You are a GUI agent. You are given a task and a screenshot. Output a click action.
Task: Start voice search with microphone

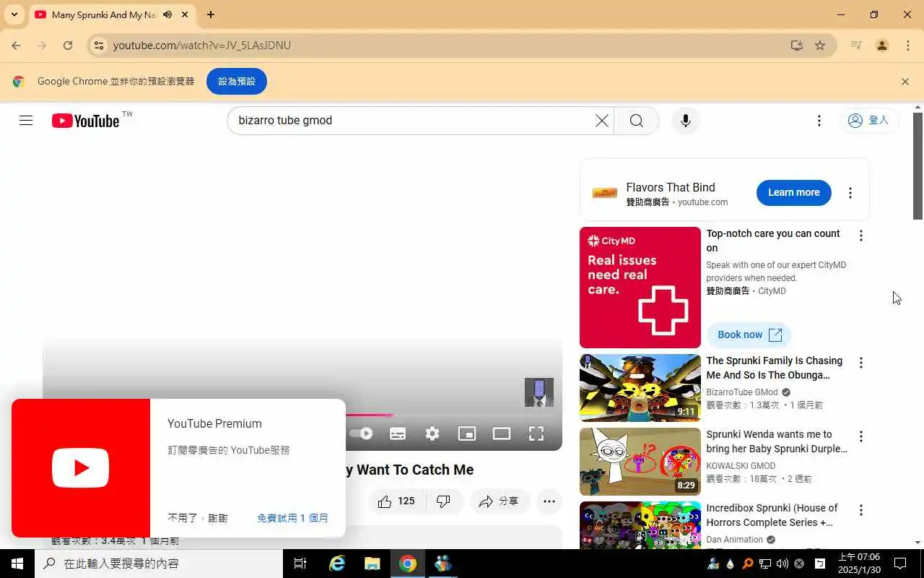point(686,121)
